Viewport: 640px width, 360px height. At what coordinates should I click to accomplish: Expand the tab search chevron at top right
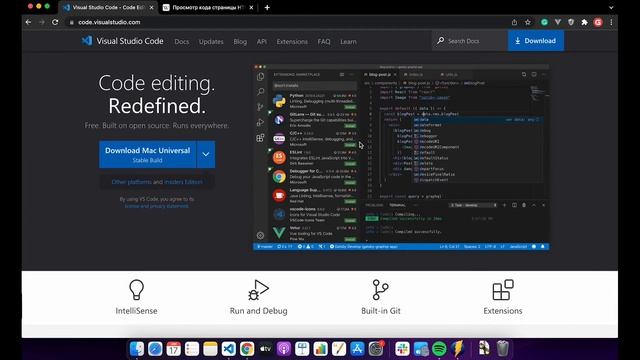click(x=611, y=7)
